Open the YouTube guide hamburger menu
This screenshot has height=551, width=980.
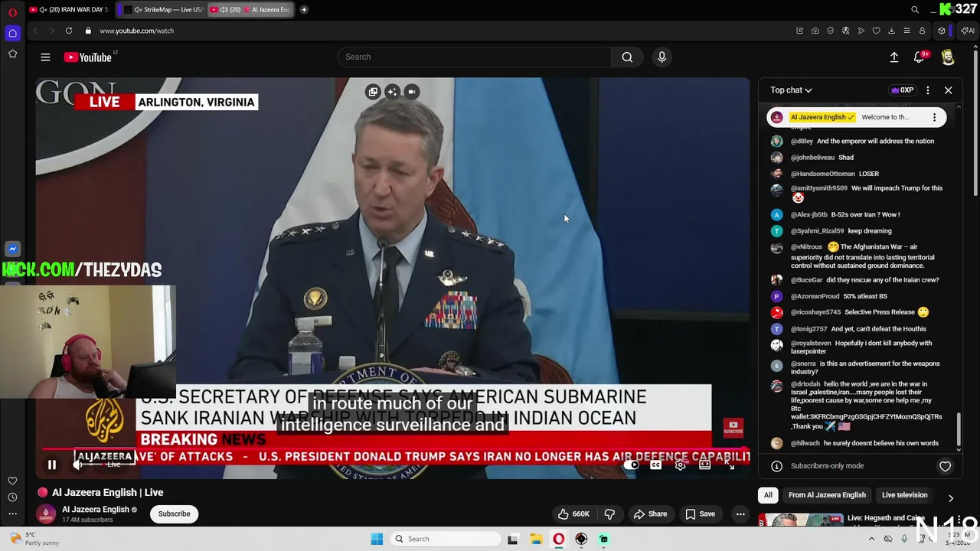point(45,57)
